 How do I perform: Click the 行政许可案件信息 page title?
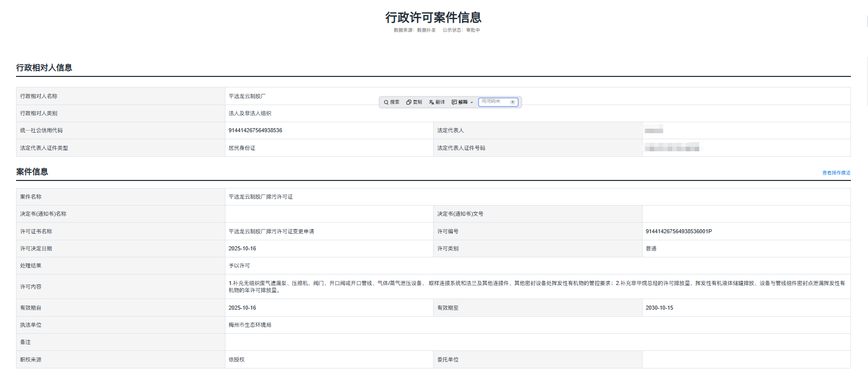click(x=433, y=18)
